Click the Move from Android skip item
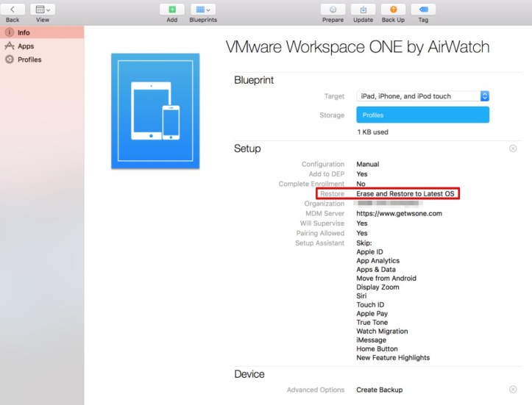 [386, 279]
